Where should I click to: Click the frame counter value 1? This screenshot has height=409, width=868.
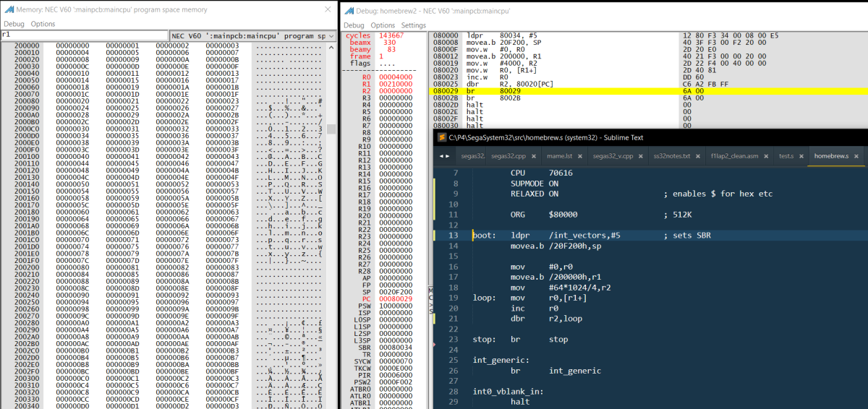pos(381,56)
